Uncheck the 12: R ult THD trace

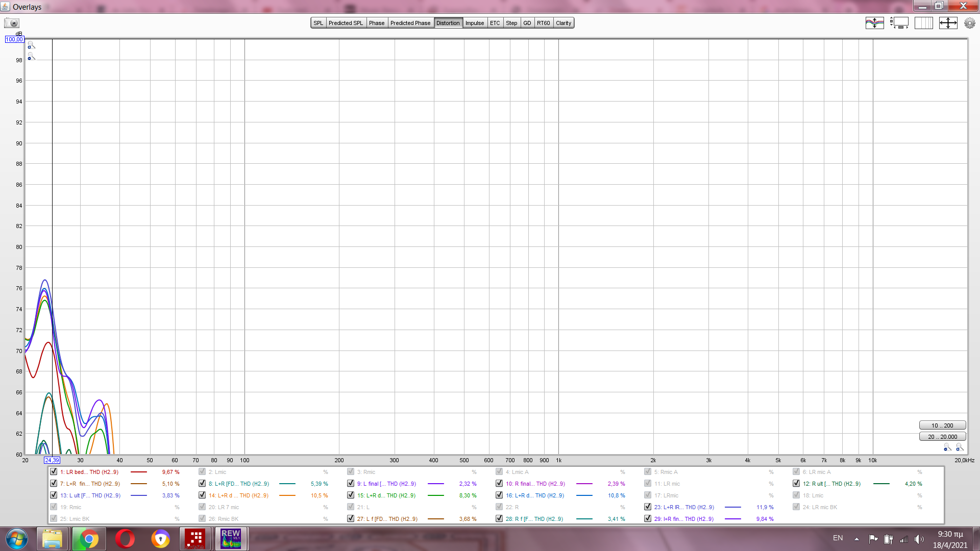coord(796,484)
